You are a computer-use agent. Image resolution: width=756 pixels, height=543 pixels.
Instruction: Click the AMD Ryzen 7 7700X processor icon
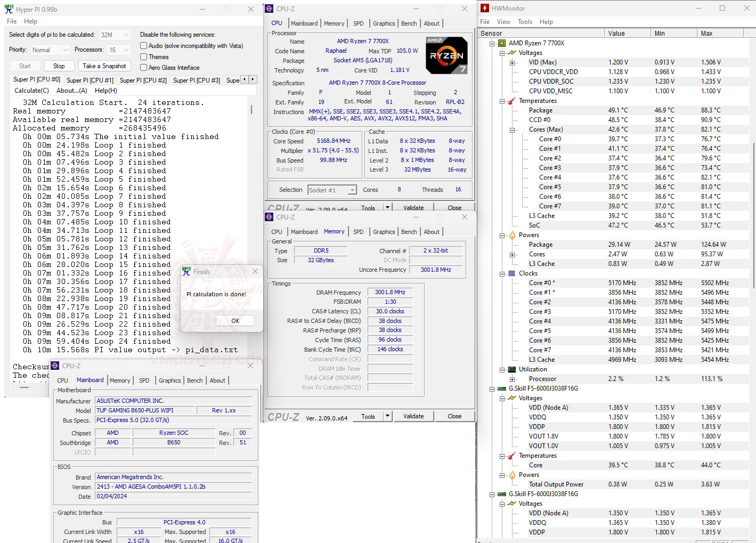(502, 43)
